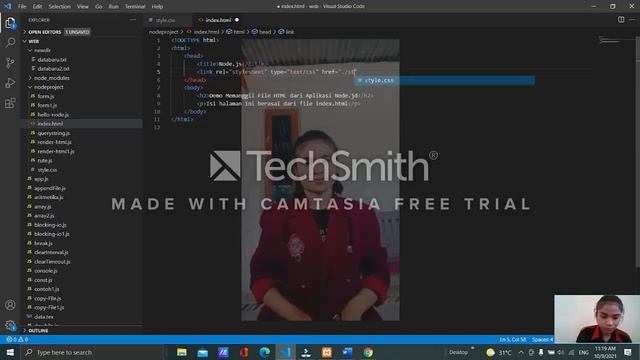Open the View menu
Image resolution: width=640 pixels, height=360 pixels.
pos(83,7)
